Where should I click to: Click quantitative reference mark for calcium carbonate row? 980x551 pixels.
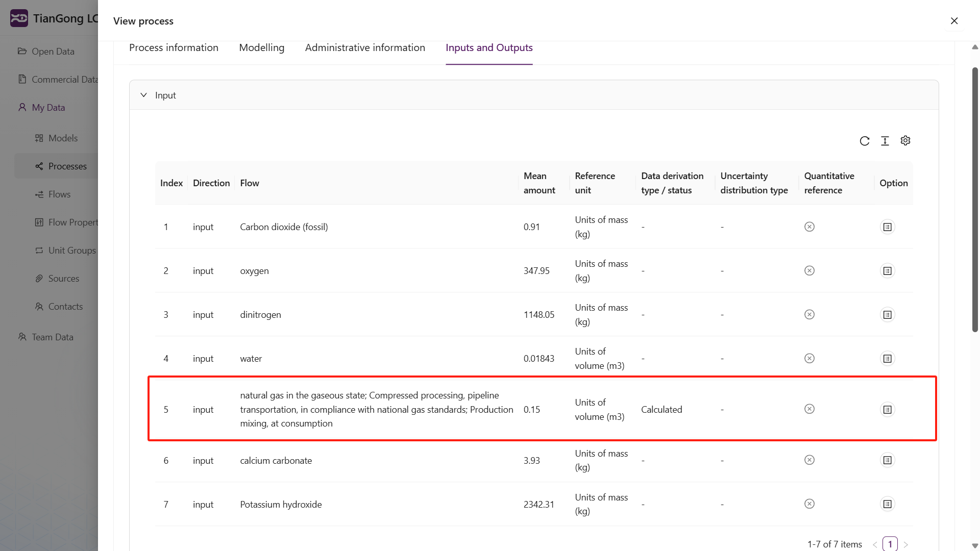809,460
